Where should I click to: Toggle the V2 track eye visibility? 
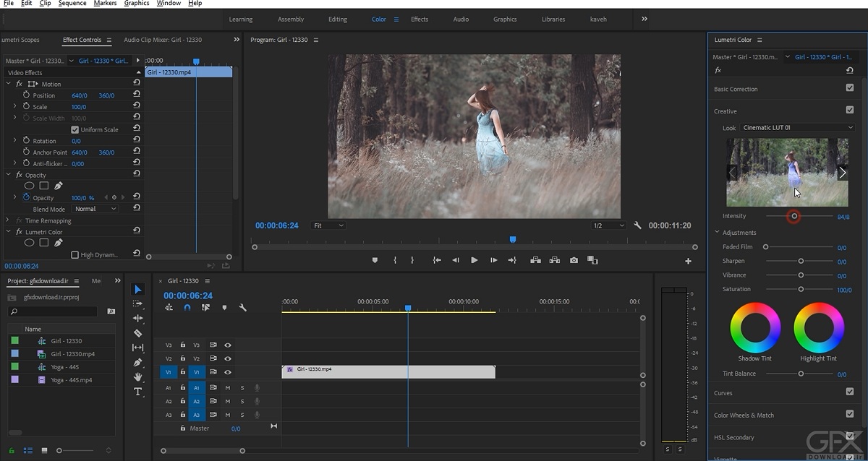click(228, 358)
